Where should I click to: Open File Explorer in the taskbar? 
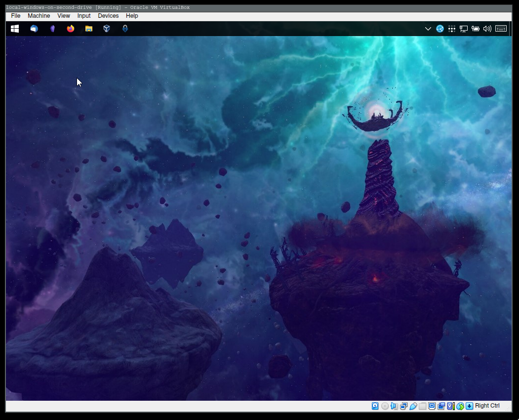89,29
